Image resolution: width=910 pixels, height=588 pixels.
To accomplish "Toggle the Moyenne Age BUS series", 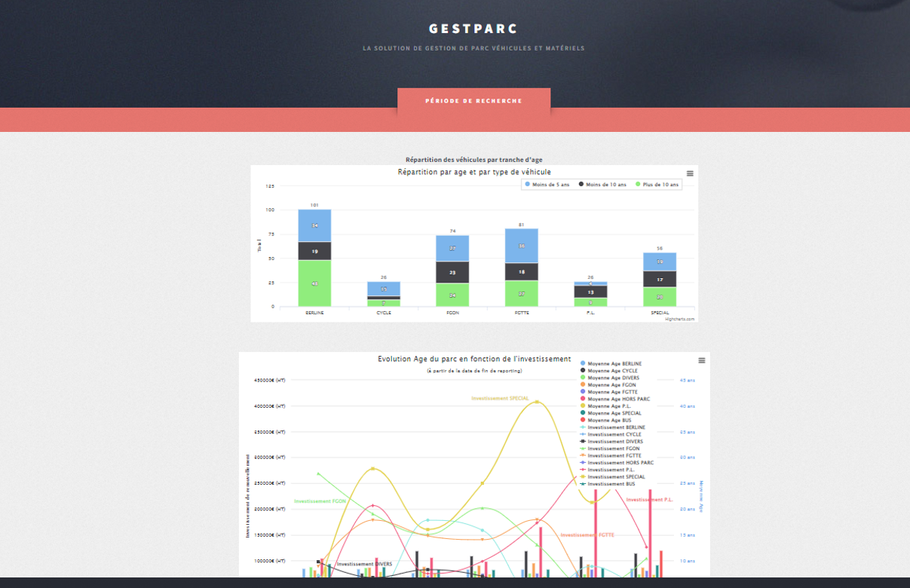I will tap(610, 421).
